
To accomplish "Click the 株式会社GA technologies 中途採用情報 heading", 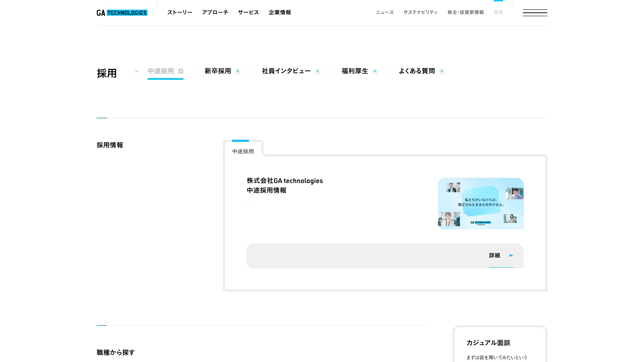I will point(285,185).
